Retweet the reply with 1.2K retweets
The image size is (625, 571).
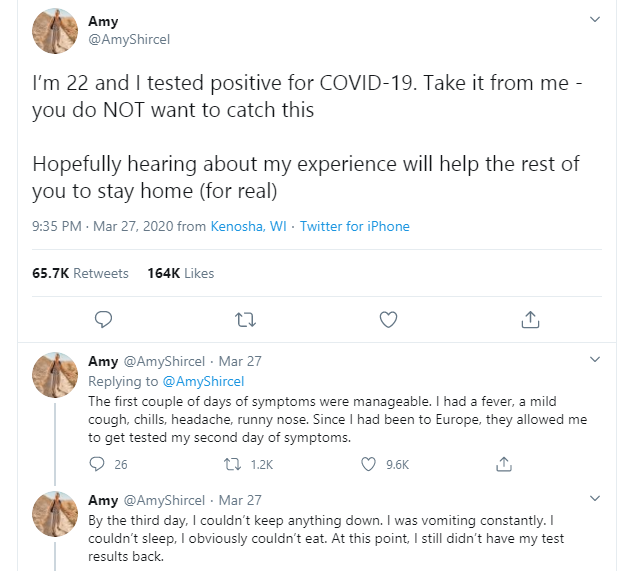pos(237,464)
